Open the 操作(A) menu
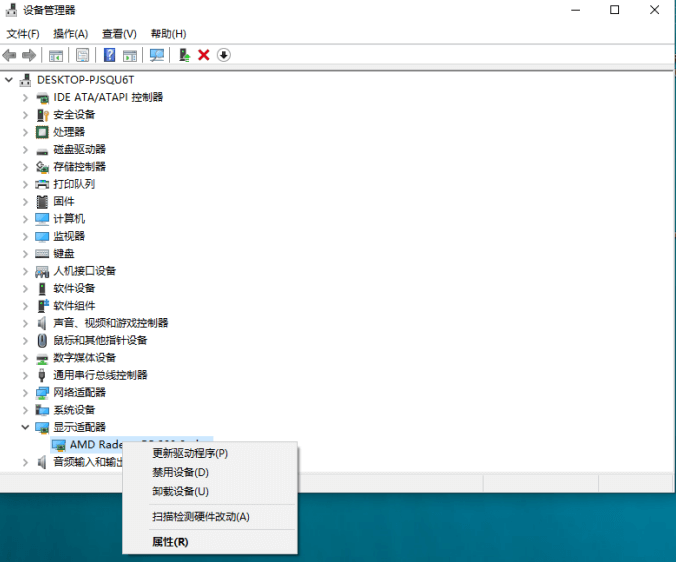Viewport: 676px width, 562px height. [x=71, y=34]
